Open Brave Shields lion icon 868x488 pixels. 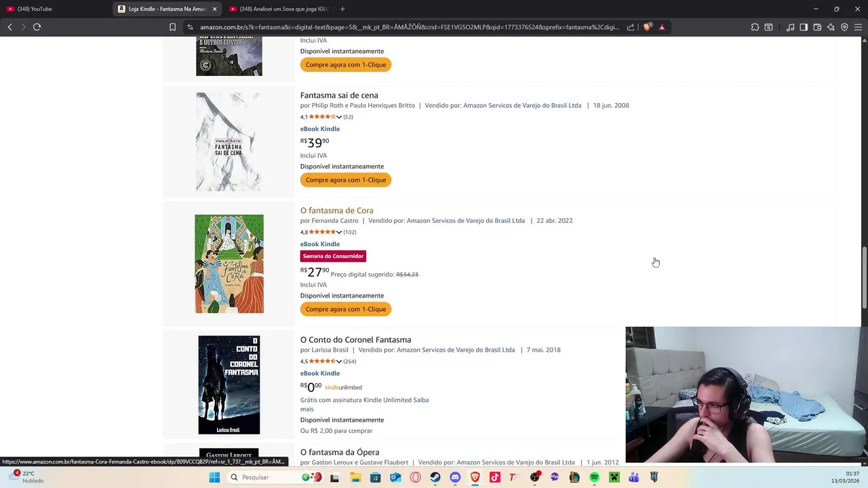pyautogui.click(x=647, y=27)
